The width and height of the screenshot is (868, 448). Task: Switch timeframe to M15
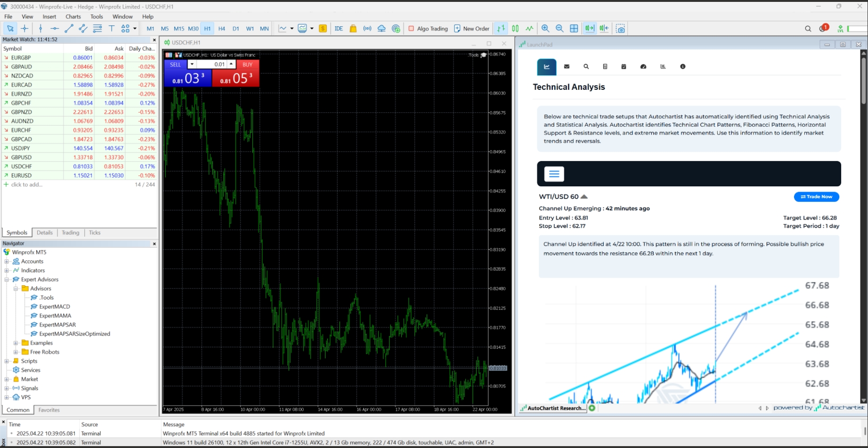(179, 29)
